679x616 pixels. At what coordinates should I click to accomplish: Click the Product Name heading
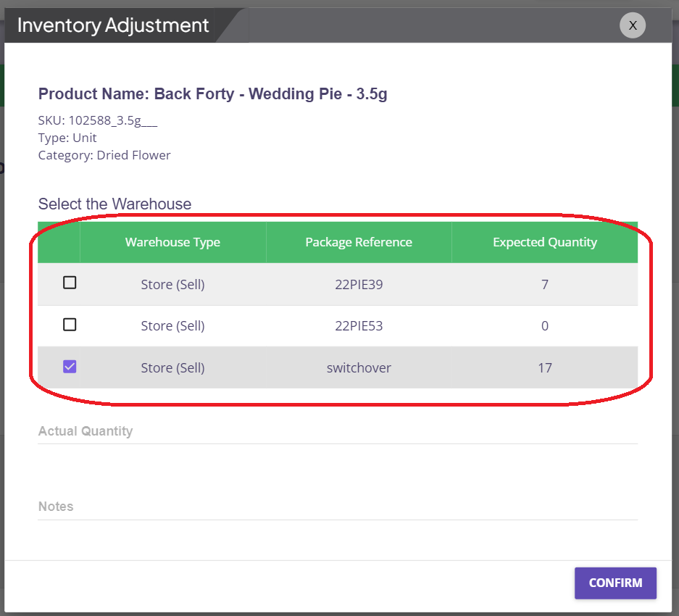[x=212, y=94]
